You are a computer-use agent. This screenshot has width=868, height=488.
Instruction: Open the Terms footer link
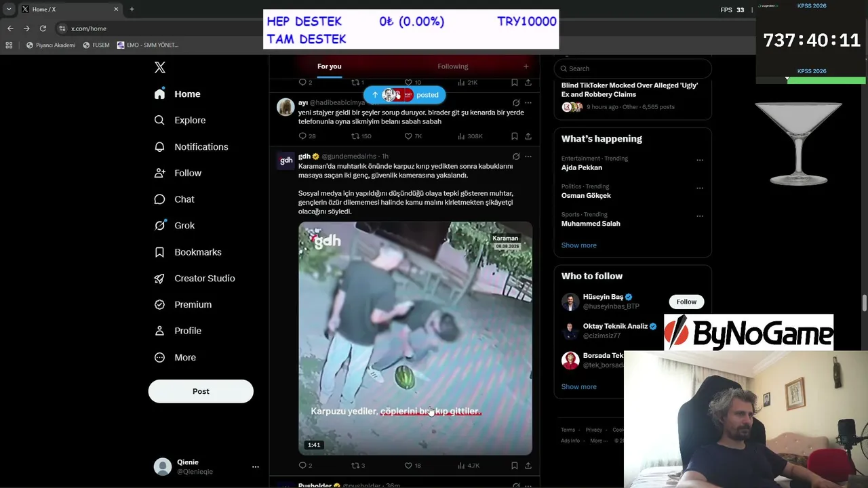coord(568,430)
